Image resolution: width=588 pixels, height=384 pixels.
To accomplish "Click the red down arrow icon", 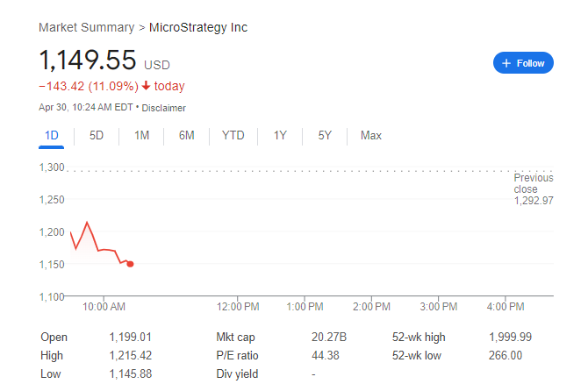I will (158, 86).
